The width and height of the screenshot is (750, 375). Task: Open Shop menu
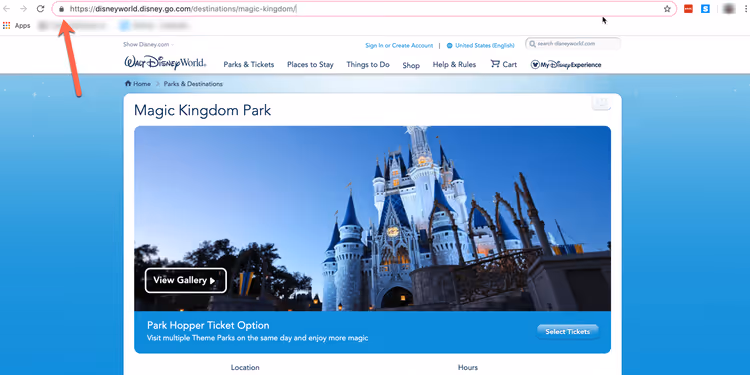coord(411,66)
